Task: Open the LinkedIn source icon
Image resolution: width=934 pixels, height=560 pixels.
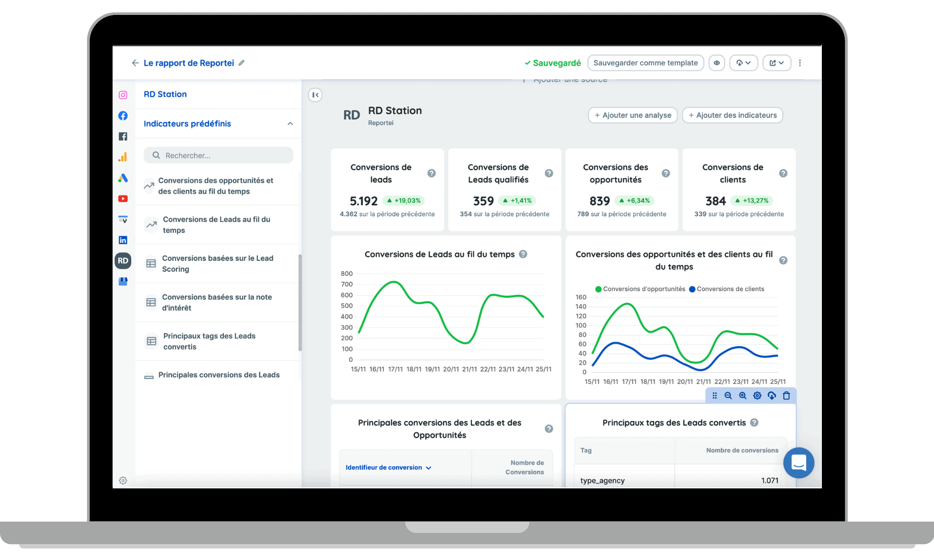Action: 123,240
